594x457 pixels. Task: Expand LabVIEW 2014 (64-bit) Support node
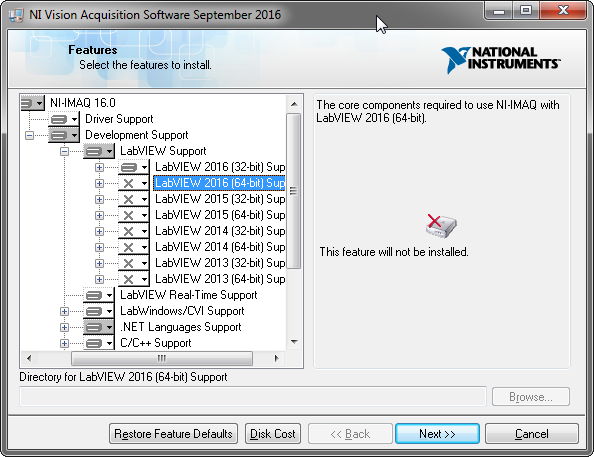point(99,247)
